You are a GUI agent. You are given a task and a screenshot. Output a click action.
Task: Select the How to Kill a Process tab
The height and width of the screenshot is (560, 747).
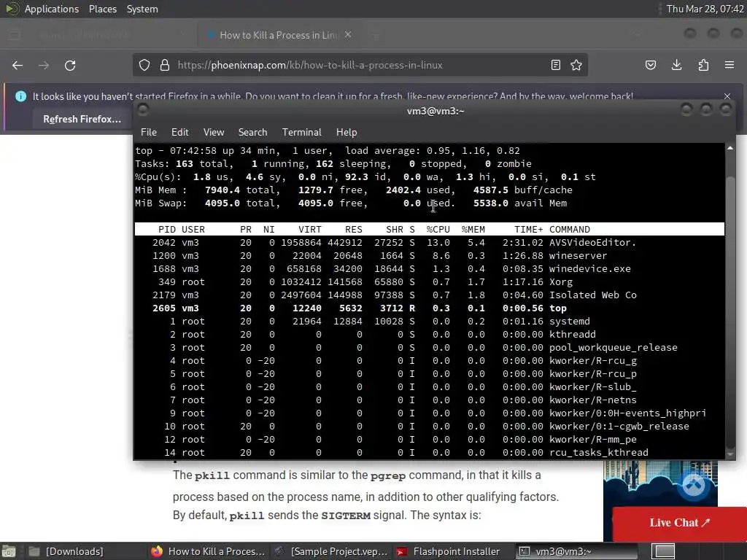(279, 35)
